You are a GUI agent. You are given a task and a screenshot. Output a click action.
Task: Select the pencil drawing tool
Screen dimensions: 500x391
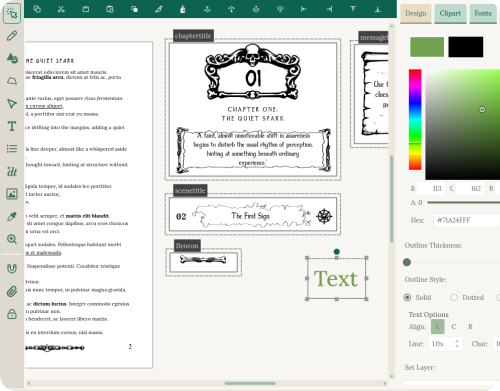[12, 36]
